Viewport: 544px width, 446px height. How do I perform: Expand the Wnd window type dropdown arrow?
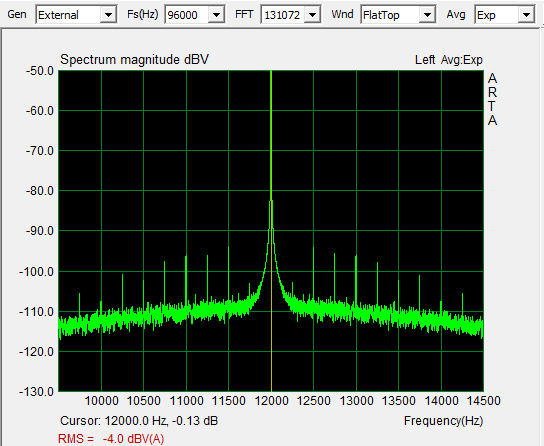pyautogui.click(x=427, y=15)
